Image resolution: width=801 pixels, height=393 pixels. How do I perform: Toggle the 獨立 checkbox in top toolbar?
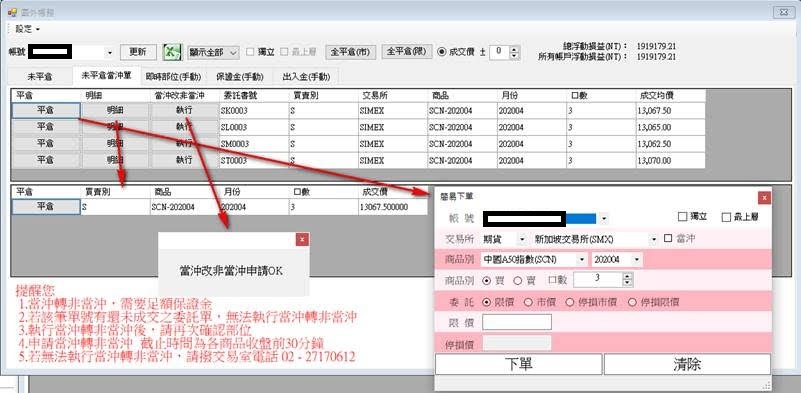261,52
